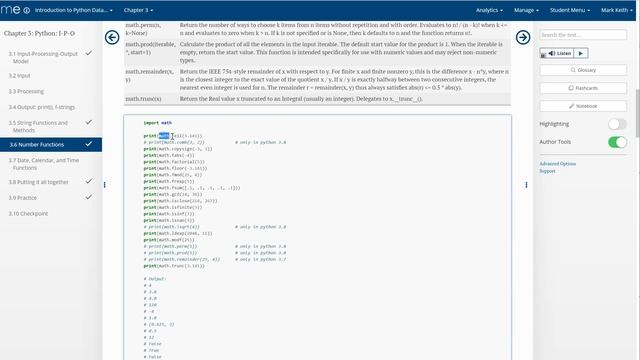Click the left sidebar collapse handle

[104, 185]
